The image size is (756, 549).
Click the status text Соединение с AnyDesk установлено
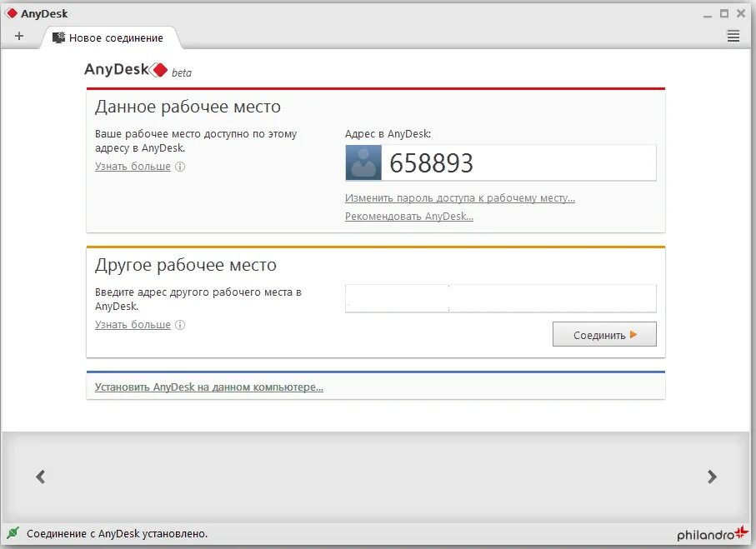point(118,533)
